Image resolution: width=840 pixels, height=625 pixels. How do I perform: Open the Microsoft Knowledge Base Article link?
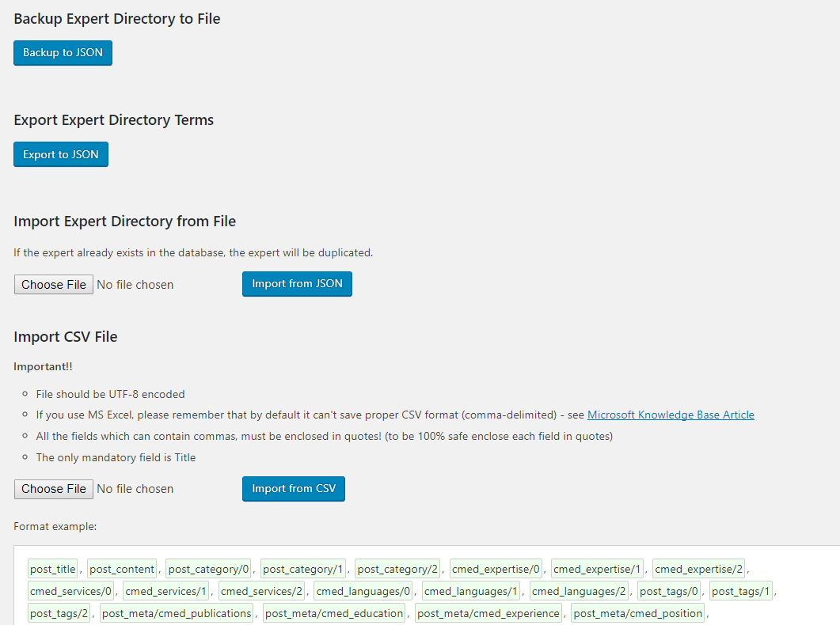(671, 415)
